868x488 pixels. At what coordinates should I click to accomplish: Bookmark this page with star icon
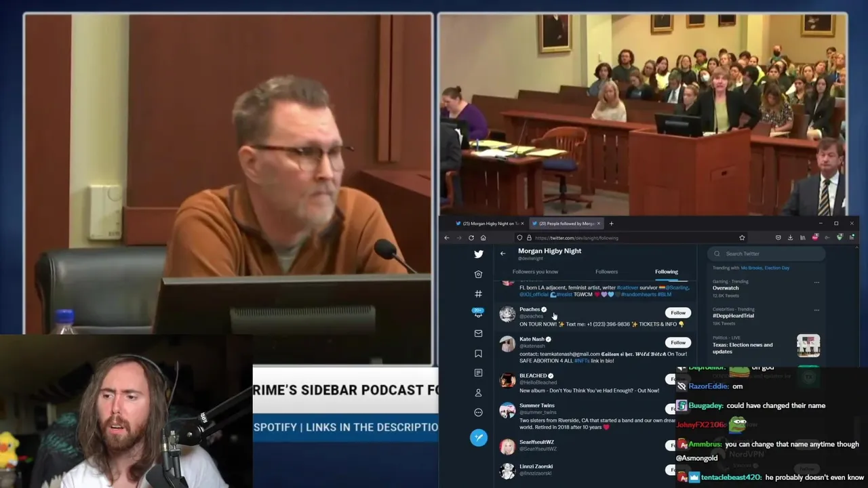pyautogui.click(x=742, y=238)
